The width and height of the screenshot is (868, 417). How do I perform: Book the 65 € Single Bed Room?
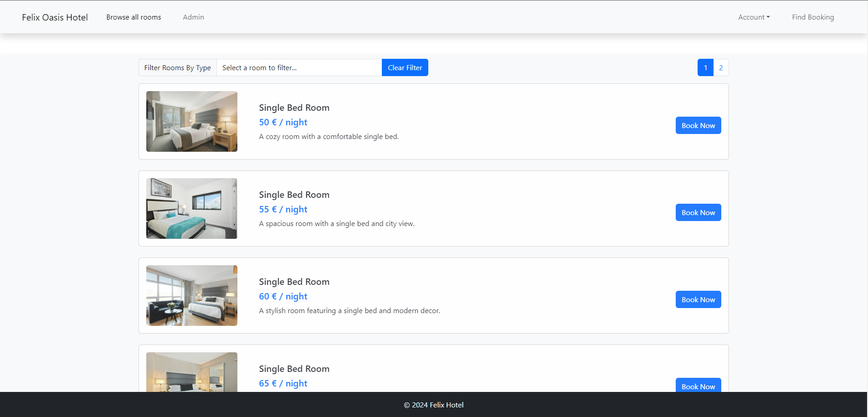pos(698,386)
